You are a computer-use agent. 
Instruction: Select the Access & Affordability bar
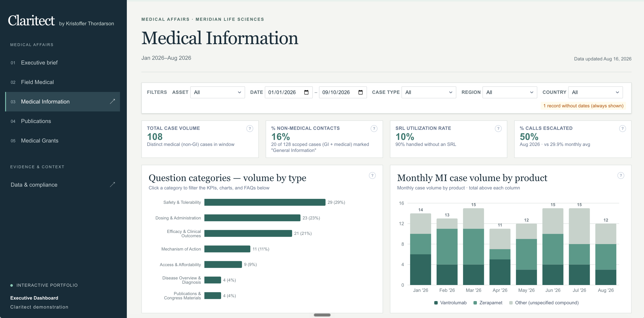tap(223, 264)
